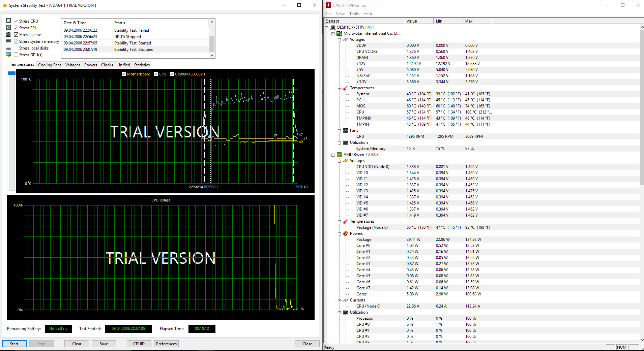The width and height of the screenshot is (644, 351).
Task: Select the Powers tab in AIDA64
Action: click(x=91, y=65)
